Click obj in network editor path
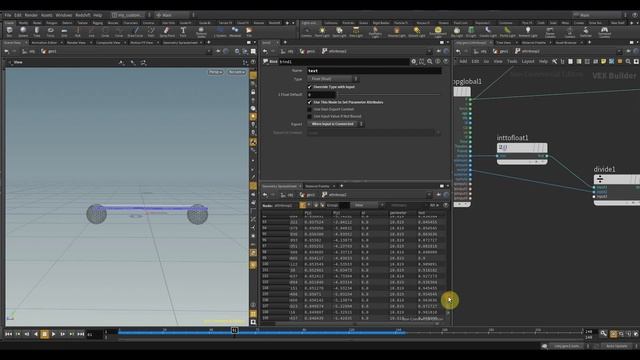Screen dimensions: 640x360 (x=480, y=51)
